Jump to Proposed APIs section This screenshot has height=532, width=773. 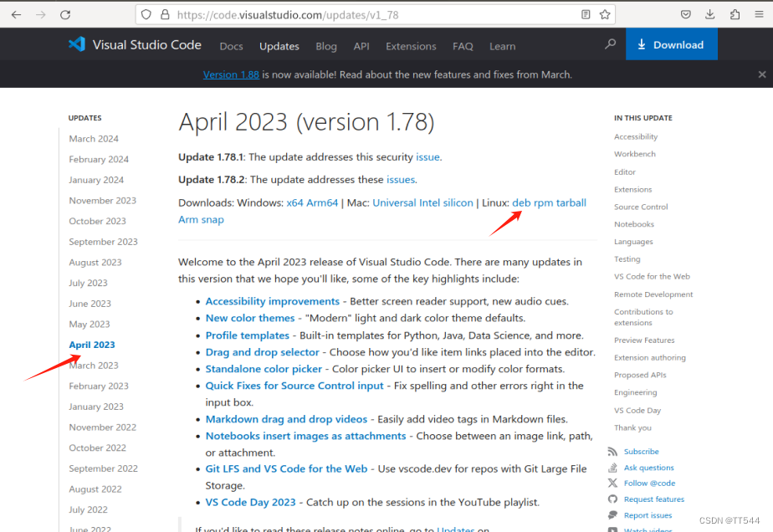(640, 375)
